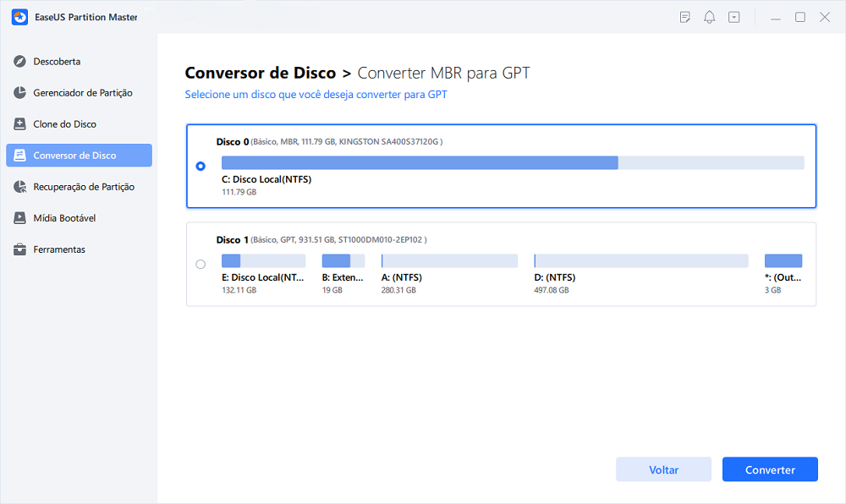The height and width of the screenshot is (504, 846).
Task: Open Conversor de Disco section
Action: coord(79,156)
